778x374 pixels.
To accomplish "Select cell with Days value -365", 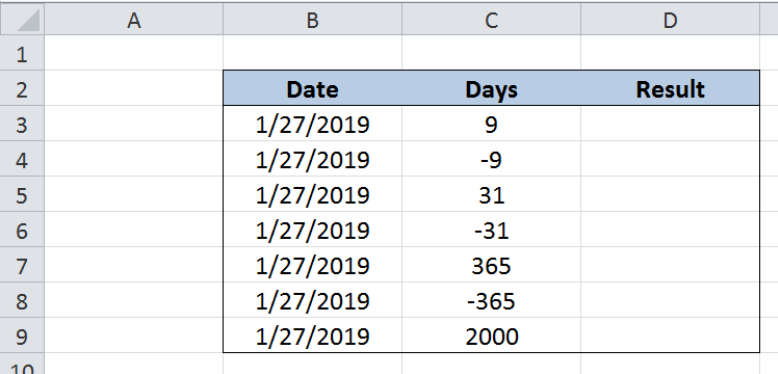I will coord(491,300).
